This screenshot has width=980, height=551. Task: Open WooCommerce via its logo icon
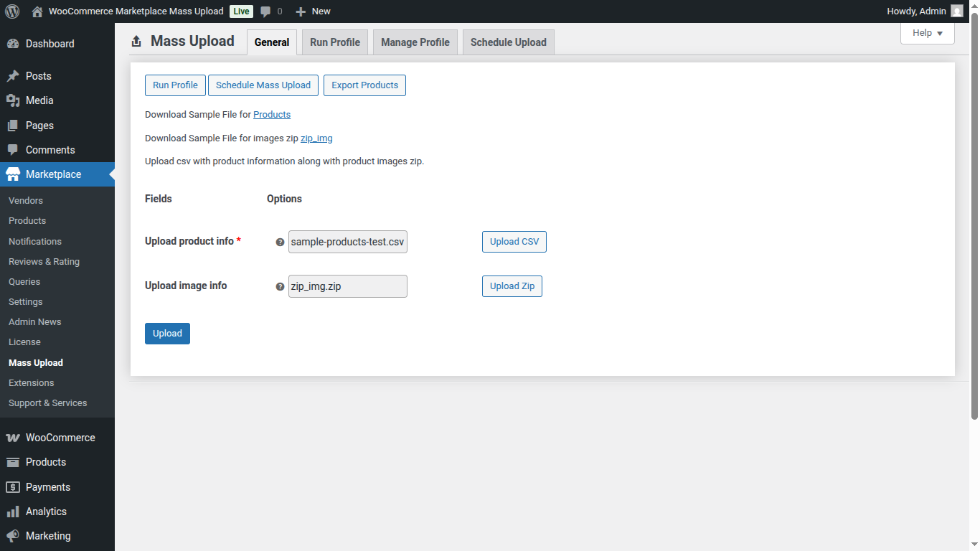tap(14, 437)
